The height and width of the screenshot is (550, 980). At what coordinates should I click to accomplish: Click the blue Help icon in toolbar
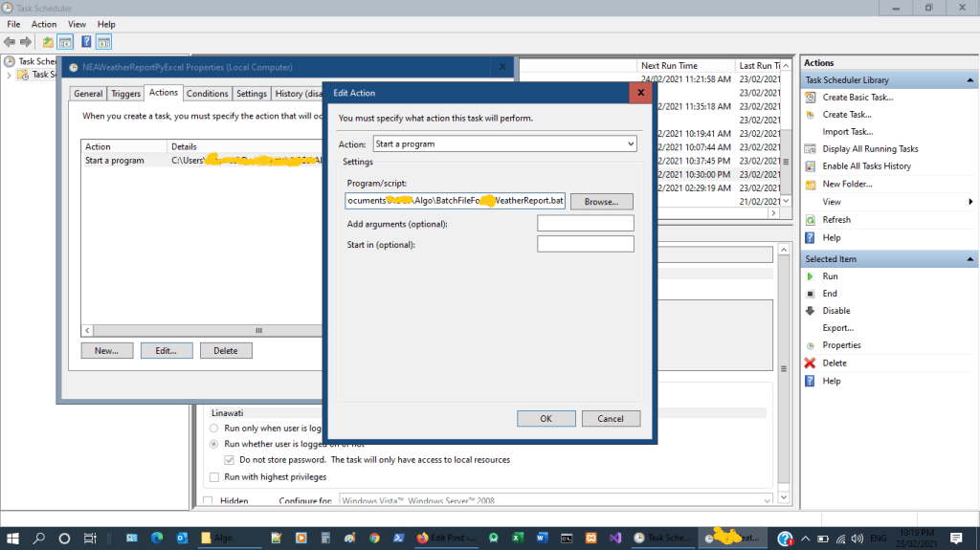click(x=85, y=42)
